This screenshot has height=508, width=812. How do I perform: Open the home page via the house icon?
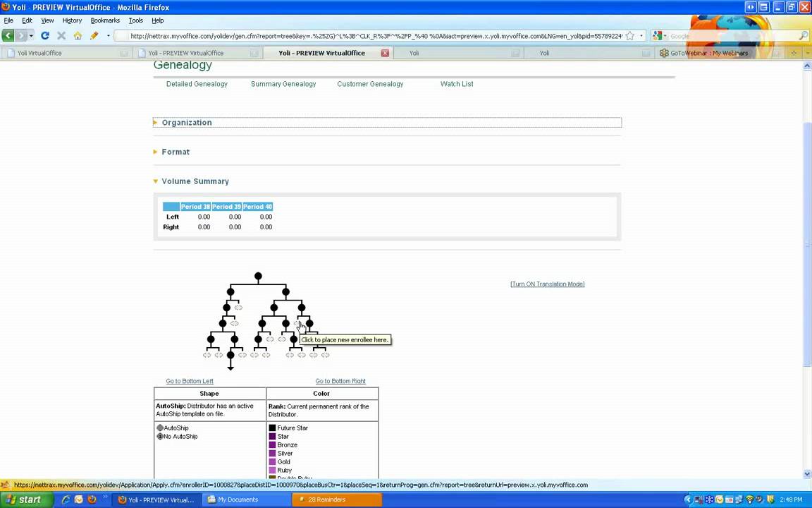pos(78,36)
